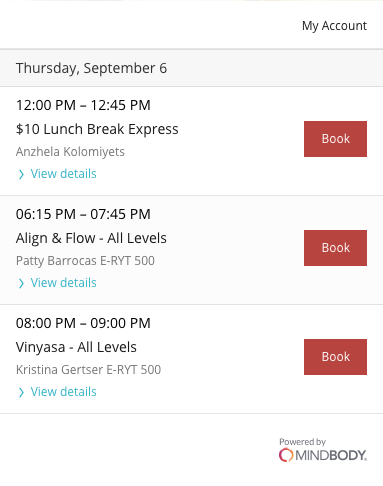Viewport: 383px width, 486px height.
Task: Select the Align & Flow - All Levels title
Action: pyautogui.click(x=91, y=238)
